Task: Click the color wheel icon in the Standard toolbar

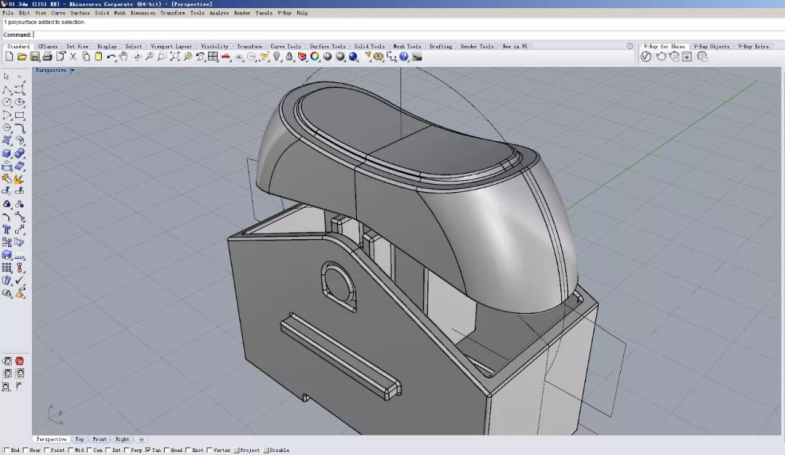Action: coord(314,57)
